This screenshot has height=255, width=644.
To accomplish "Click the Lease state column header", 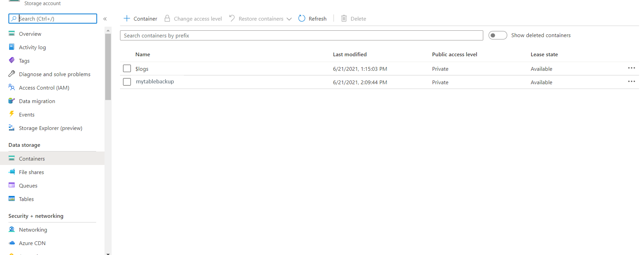I will coord(544,54).
